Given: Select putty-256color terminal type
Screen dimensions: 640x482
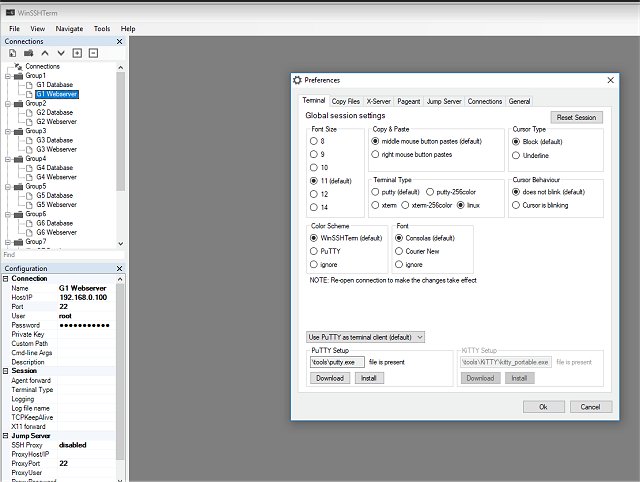Looking at the screenshot, I should [x=430, y=192].
